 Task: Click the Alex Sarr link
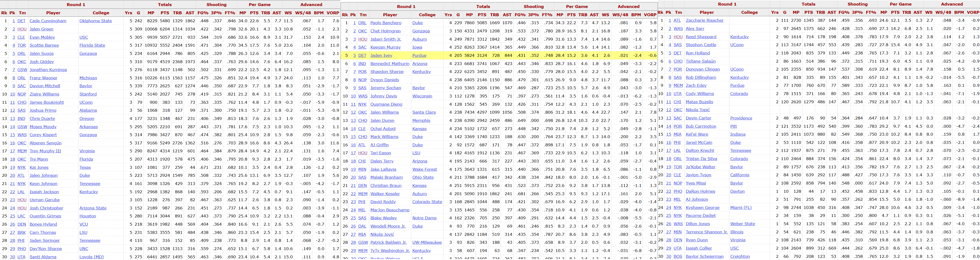tap(695, 29)
